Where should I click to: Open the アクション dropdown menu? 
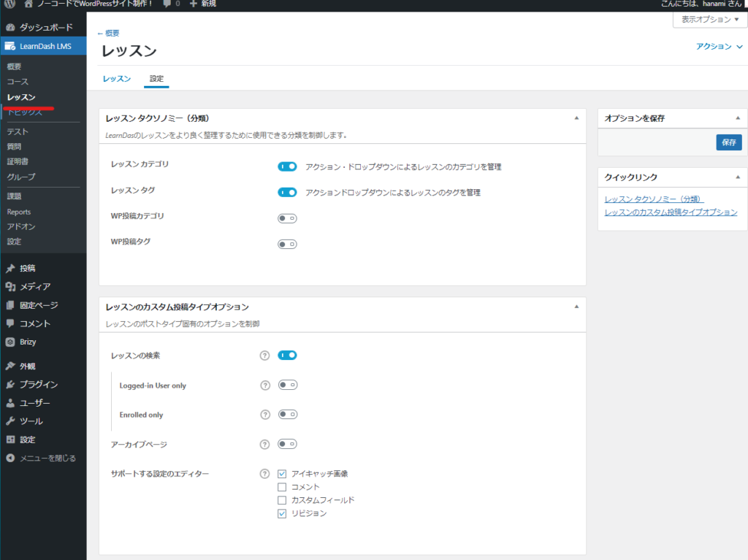(719, 46)
